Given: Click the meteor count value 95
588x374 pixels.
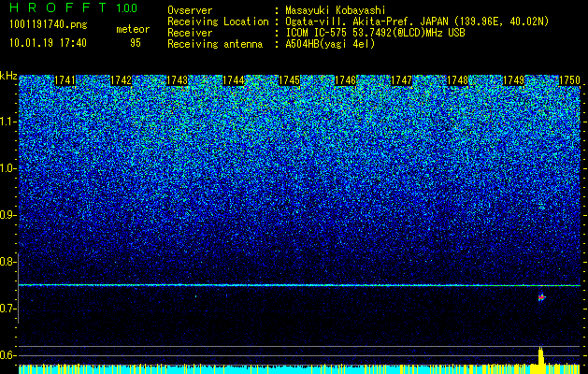Looking at the screenshot, I should (136, 43).
